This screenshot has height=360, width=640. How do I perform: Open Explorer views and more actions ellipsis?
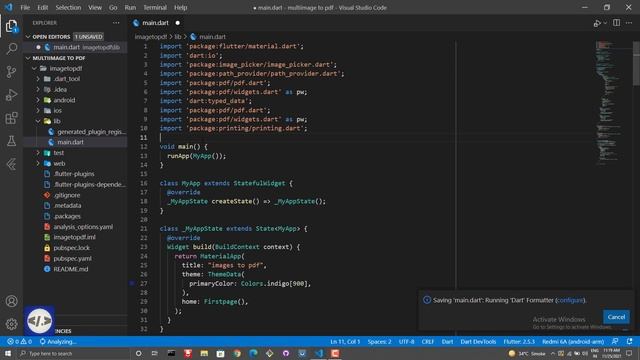[x=116, y=23]
